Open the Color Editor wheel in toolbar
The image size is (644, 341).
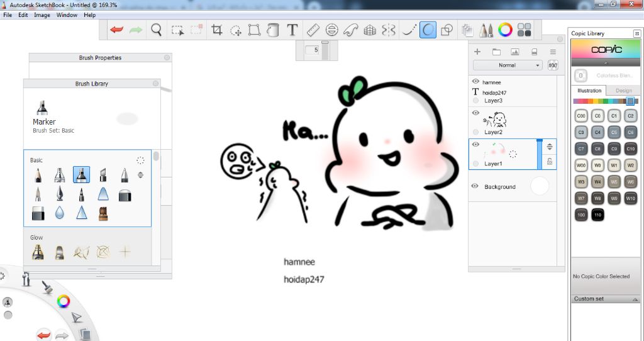[x=505, y=30]
